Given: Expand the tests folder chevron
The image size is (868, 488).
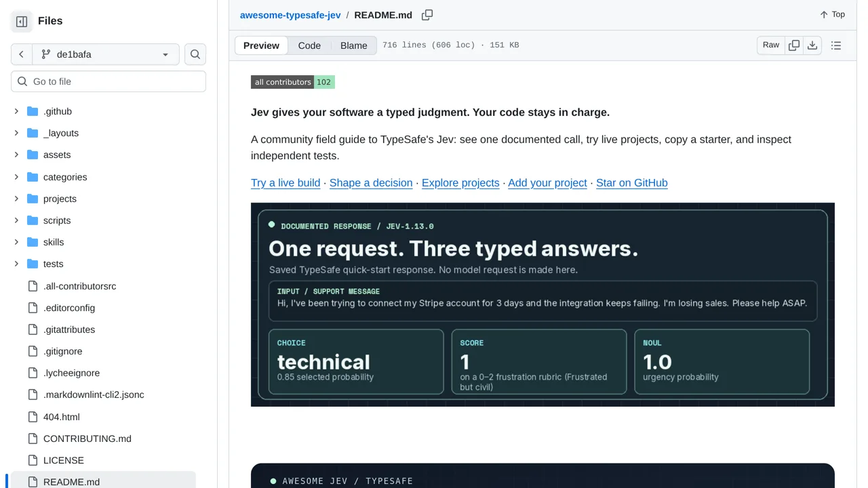Looking at the screenshot, I should 16,264.
